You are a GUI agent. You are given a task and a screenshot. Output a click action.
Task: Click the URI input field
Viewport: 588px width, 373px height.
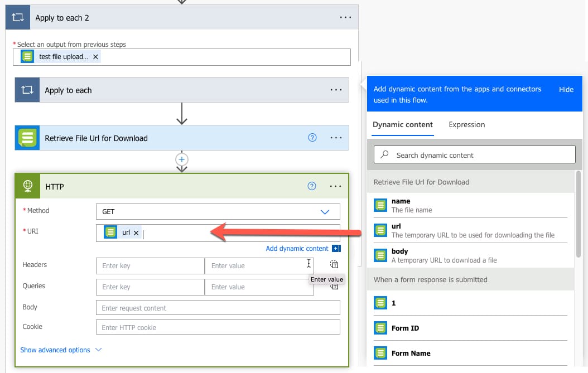coord(218,233)
